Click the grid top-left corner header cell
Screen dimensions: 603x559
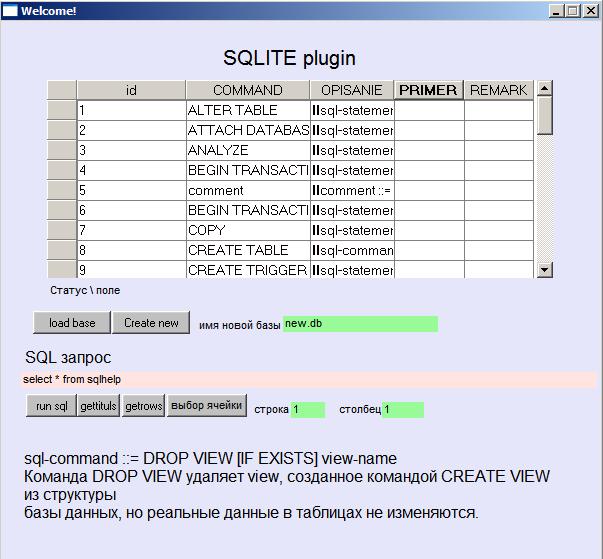pyautogui.click(x=62, y=90)
